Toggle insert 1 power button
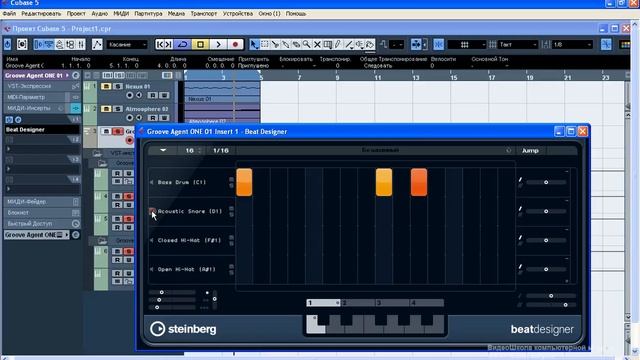The width and height of the screenshot is (640, 360). [x=9, y=120]
